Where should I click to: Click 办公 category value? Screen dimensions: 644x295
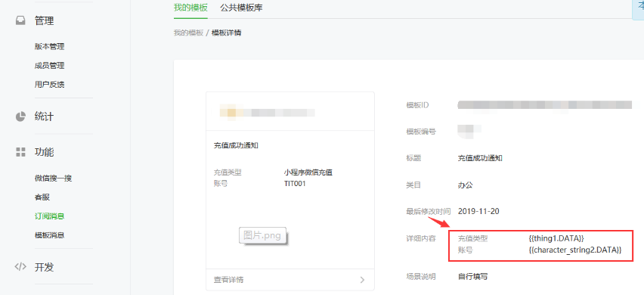tap(466, 185)
